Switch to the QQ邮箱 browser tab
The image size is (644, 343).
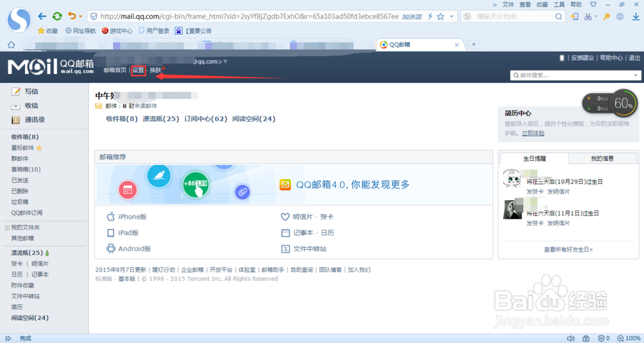[420, 44]
